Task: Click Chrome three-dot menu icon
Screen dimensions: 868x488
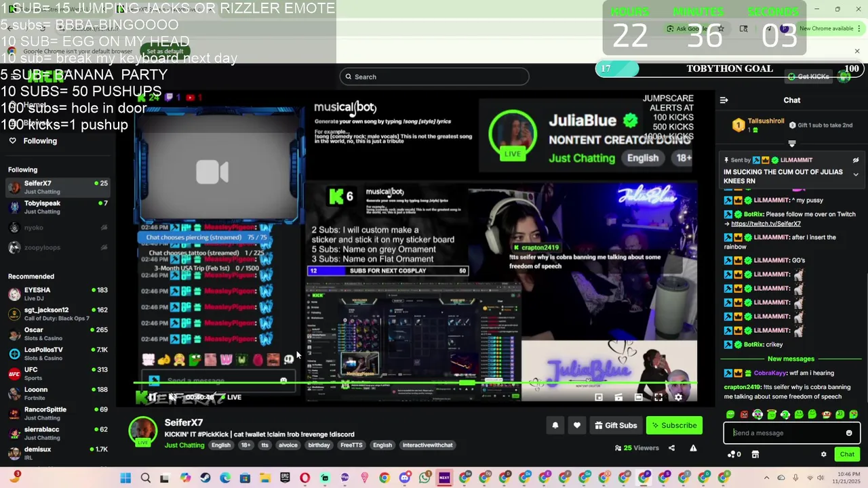Action: coord(859,28)
